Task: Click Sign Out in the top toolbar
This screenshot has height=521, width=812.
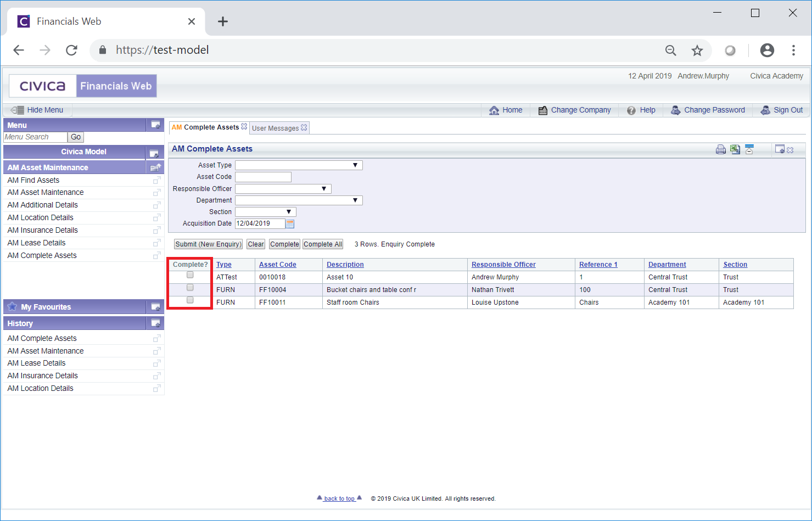Action: [x=781, y=110]
